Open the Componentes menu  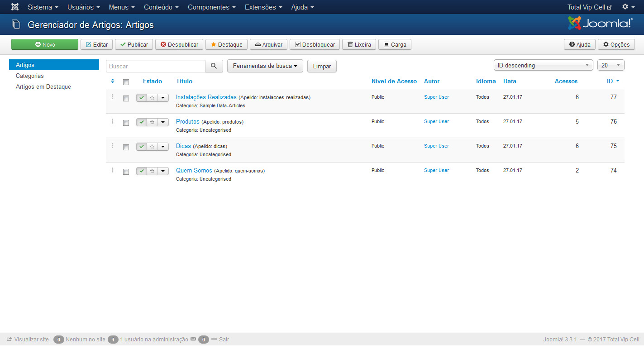point(212,7)
